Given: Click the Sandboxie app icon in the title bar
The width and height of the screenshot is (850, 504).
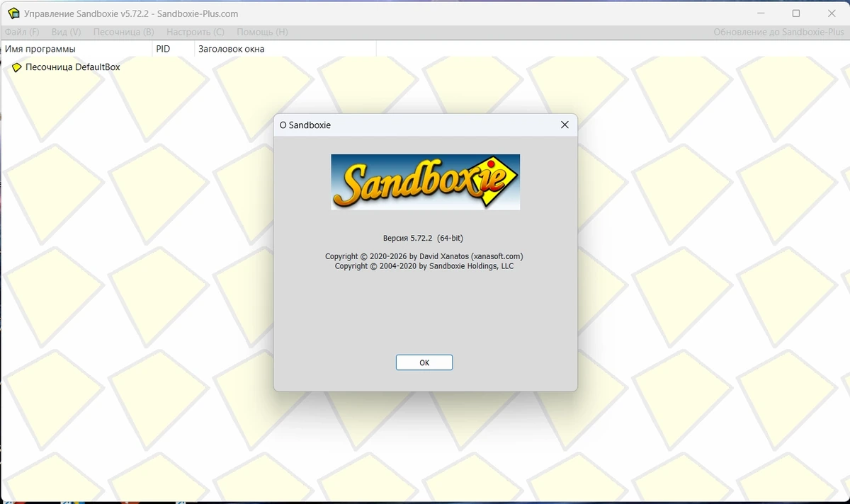Looking at the screenshot, I should pos(13,13).
